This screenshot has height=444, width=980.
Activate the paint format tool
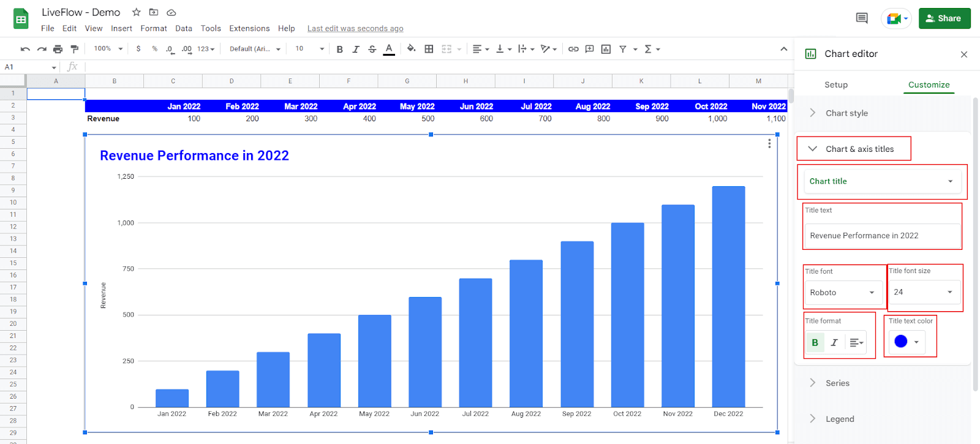point(74,49)
